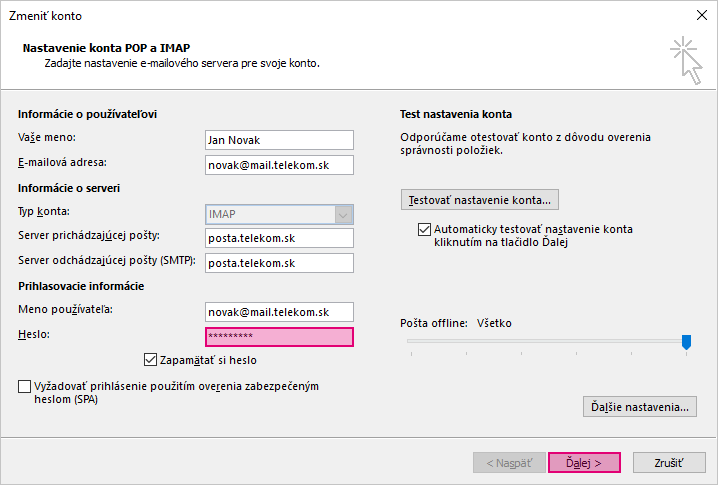
Task: Click the Pošta offline slider handle
Action: pyautogui.click(x=686, y=342)
